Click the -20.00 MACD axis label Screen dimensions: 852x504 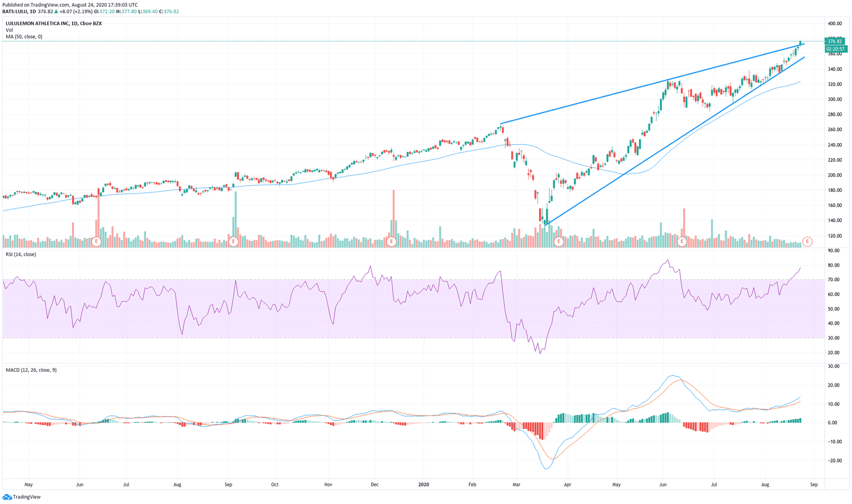(x=834, y=461)
